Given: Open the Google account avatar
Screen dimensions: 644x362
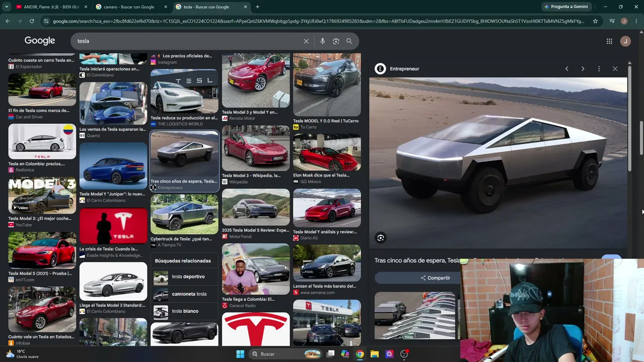Looking at the screenshot, I should click(x=625, y=41).
